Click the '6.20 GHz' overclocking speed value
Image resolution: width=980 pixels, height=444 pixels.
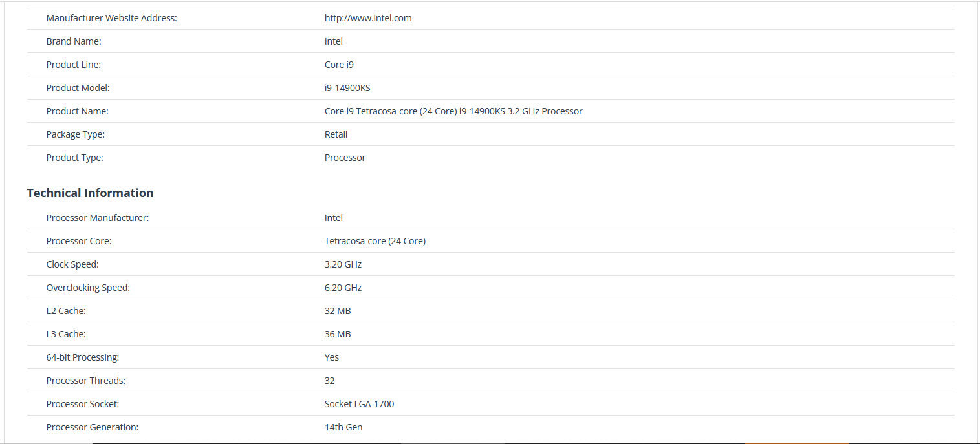(343, 288)
